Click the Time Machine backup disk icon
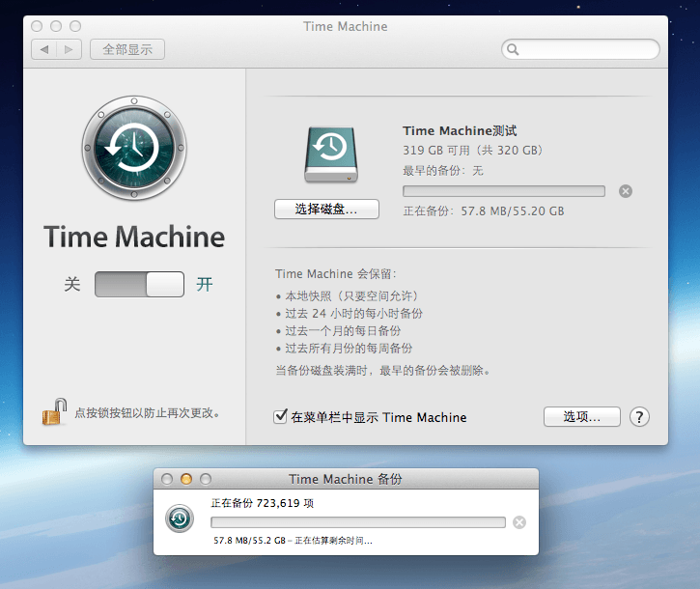Viewport: 700px width, 589px height. 331,154
